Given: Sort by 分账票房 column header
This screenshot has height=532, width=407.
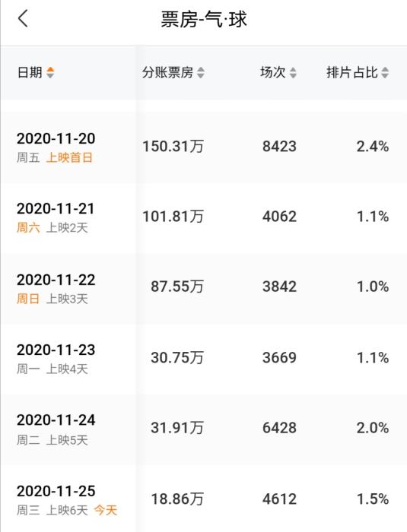Looking at the screenshot, I should pos(168,72).
